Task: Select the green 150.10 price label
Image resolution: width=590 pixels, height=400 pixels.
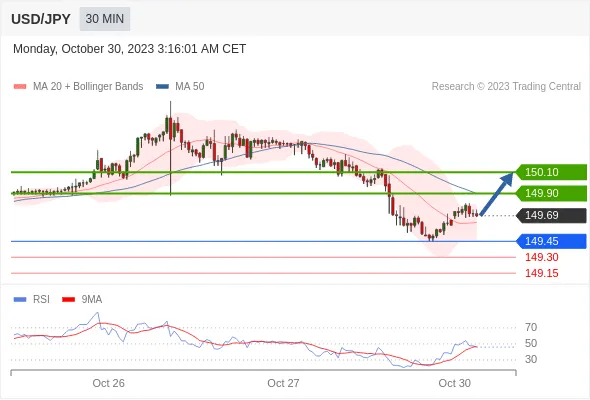Action: tap(552, 172)
